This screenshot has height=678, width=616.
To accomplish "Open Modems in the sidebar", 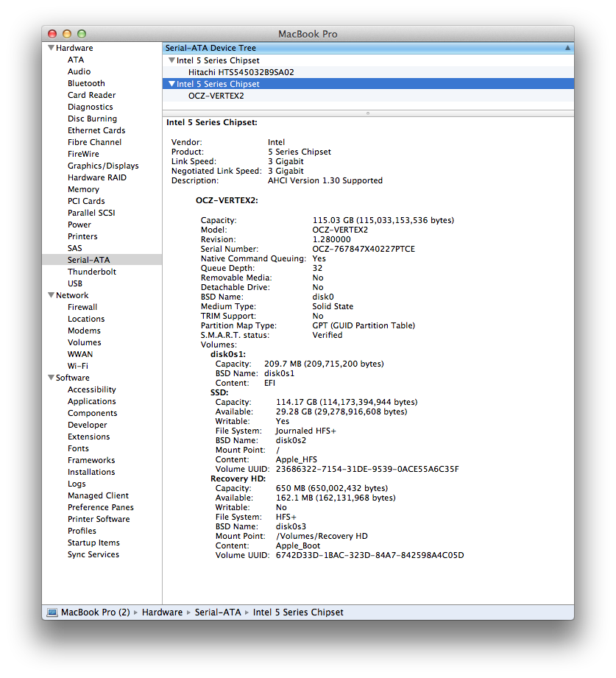I will [84, 331].
